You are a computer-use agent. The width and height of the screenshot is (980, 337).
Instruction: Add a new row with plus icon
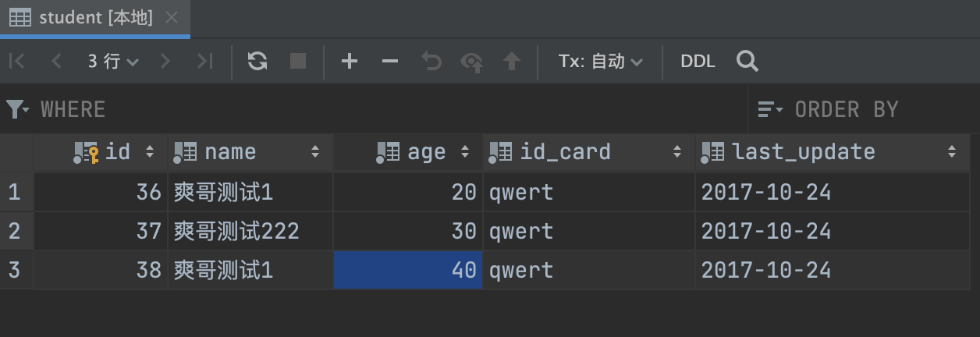point(350,61)
